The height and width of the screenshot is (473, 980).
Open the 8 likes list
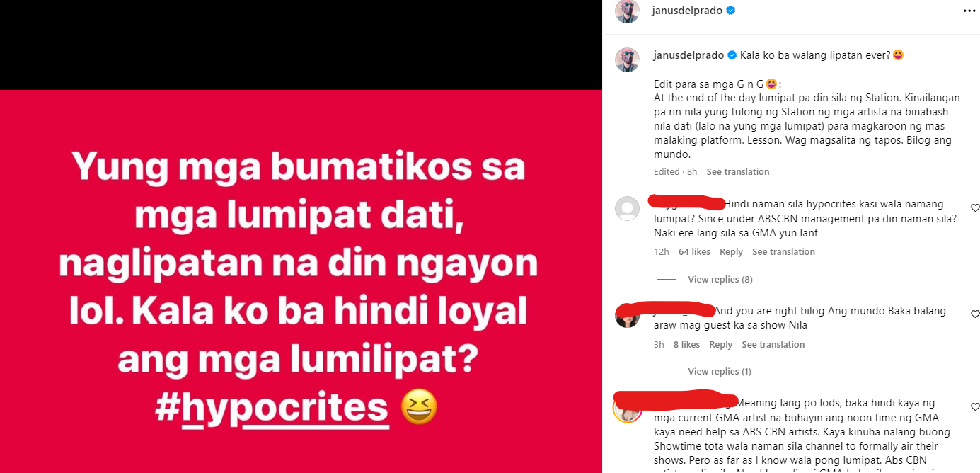(686, 345)
